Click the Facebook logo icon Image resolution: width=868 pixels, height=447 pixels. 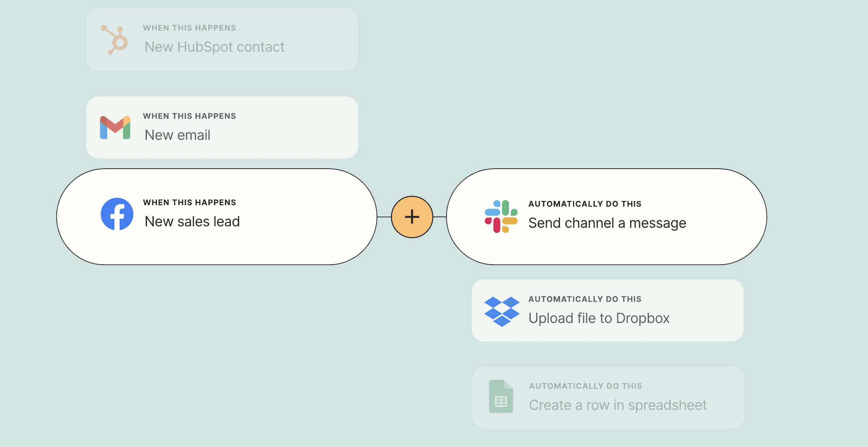pos(117,214)
